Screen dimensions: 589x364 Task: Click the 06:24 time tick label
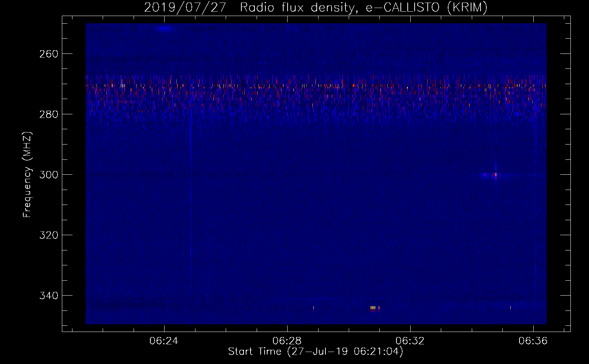164,341
